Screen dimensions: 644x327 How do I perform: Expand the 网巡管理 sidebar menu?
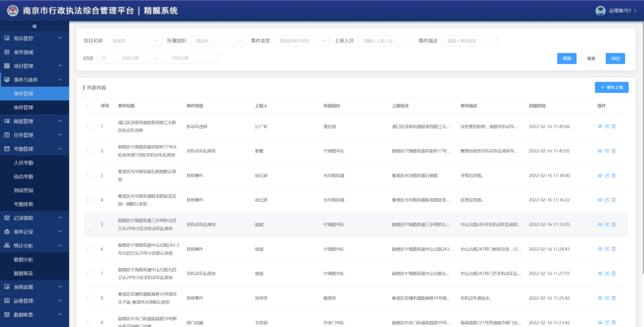pyautogui.click(x=34, y=121)
